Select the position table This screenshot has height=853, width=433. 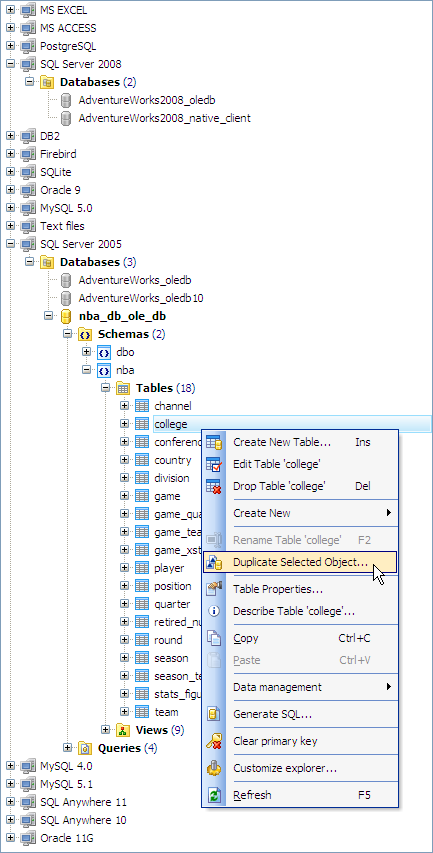(172, 586)
